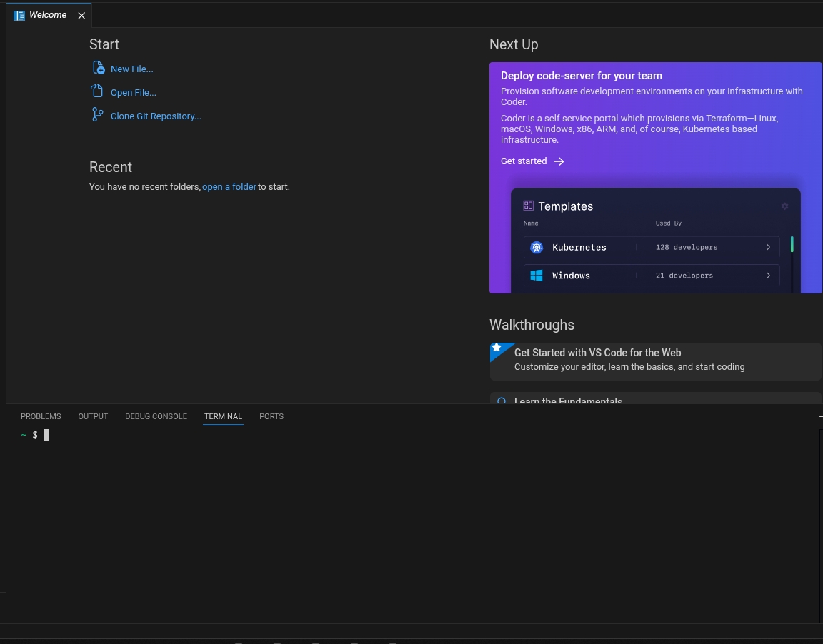The image size is (823, 644).
Task: Click the '21 developers' text
Action: point(684,276)
